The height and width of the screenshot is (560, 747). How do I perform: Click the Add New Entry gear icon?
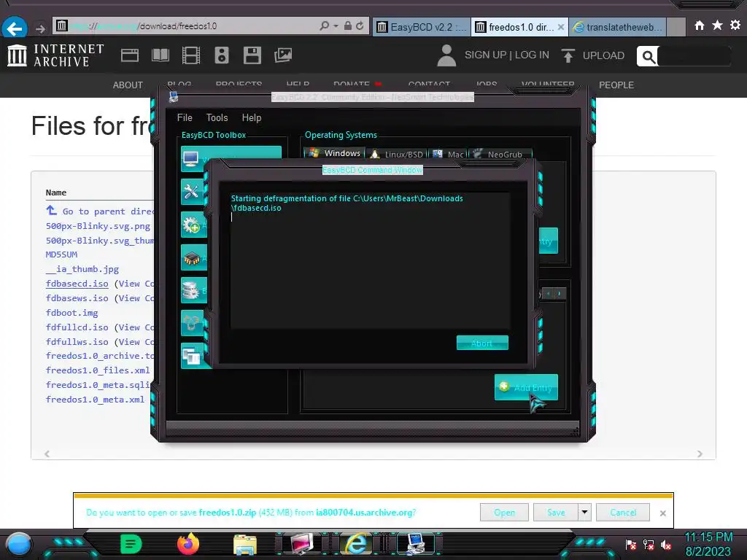click(x=192, y=225)
